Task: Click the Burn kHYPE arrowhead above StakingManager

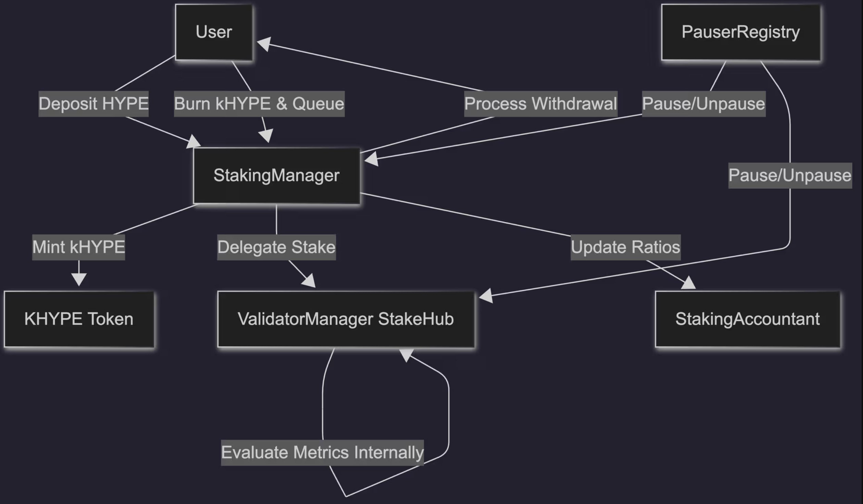Action: click(x=266, y=136)
